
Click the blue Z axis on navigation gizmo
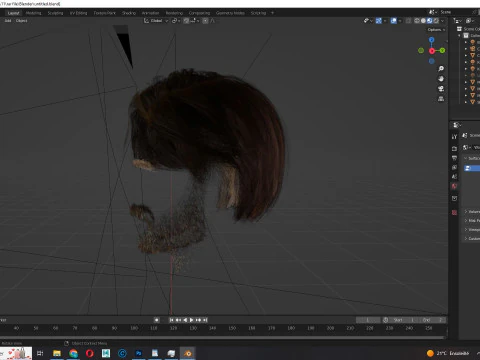[432, 40]
